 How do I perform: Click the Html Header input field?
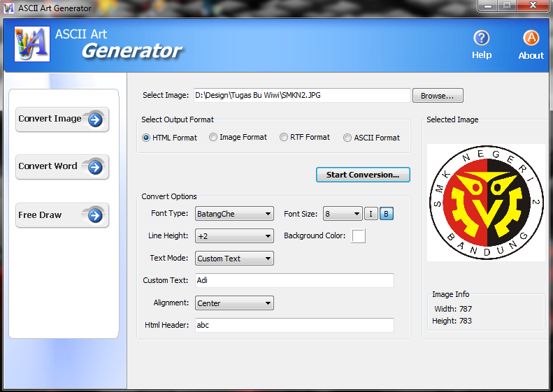[294, 325]
